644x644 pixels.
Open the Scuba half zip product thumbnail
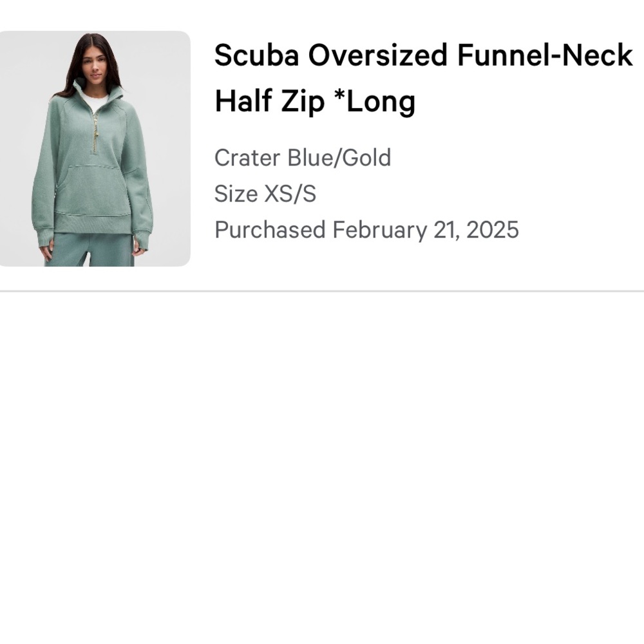click(95, 149)
